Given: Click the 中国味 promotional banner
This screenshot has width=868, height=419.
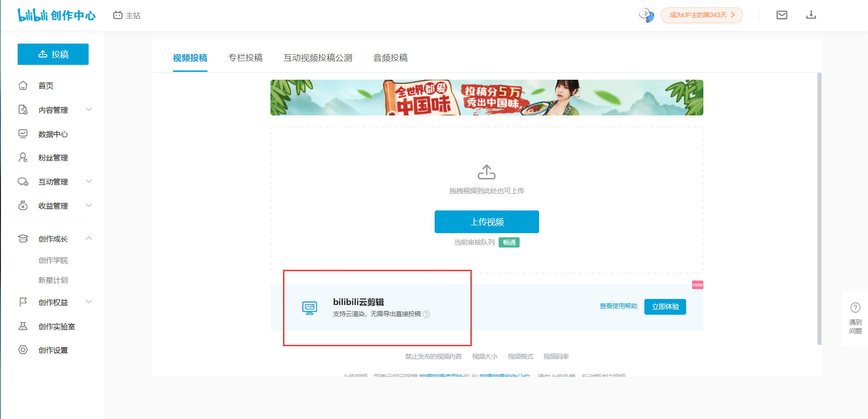Looking at the screenshot, I should 487,97.
